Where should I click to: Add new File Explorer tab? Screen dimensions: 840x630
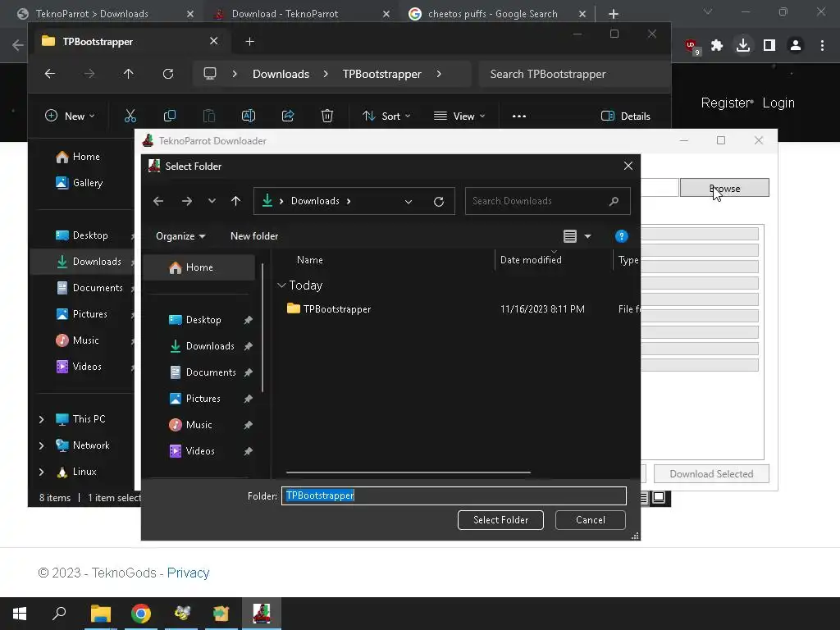[249, 41]
